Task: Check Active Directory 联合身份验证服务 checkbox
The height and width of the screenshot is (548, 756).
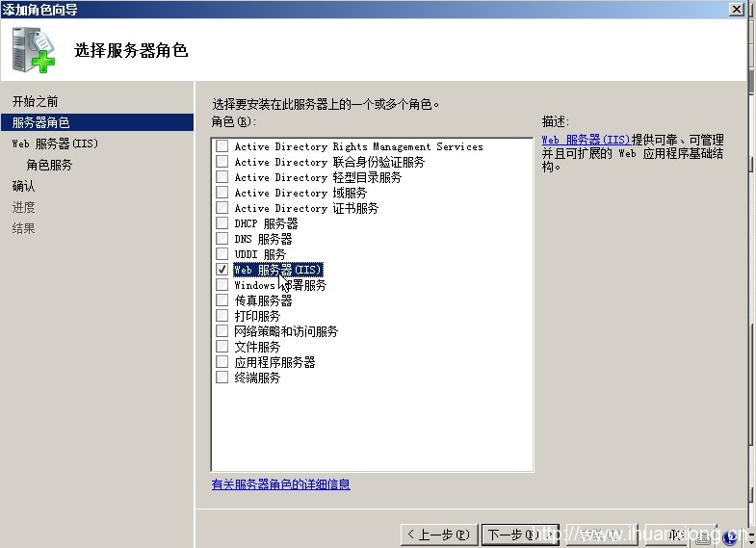Action: pyautogui.click(x=222, y=162)
